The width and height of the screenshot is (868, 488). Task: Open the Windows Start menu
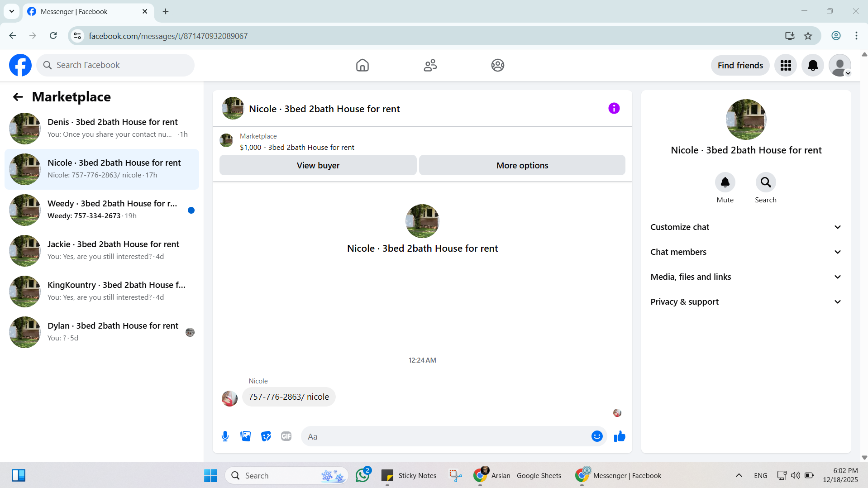(210, 475)
